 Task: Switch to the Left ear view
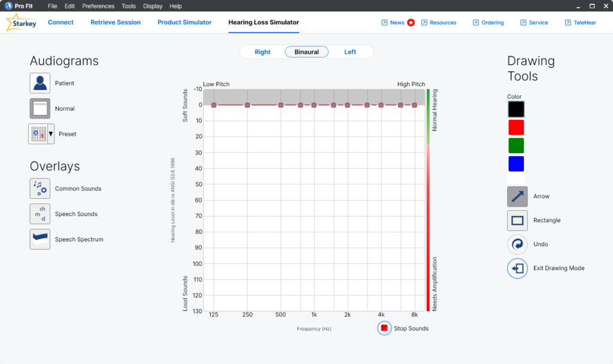coord(350,52)
